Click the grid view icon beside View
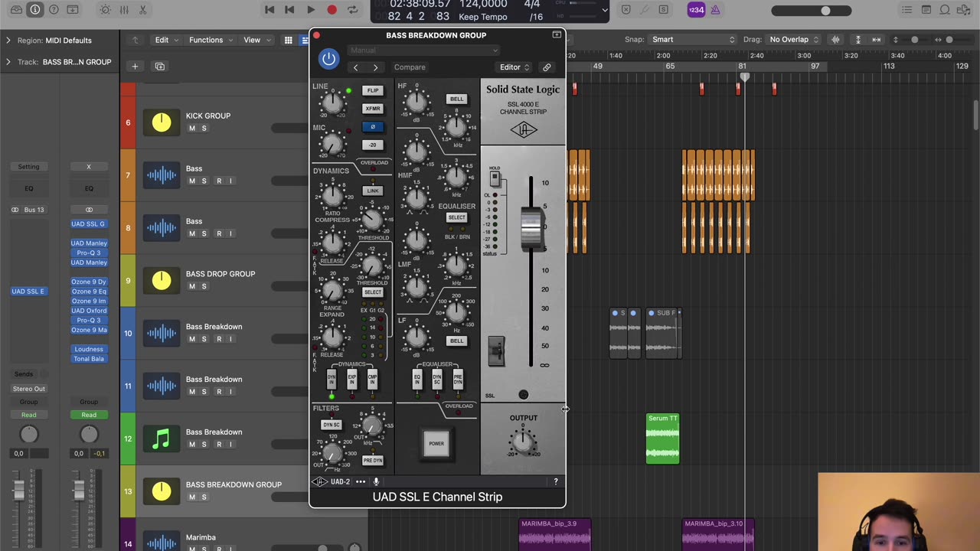The height and width of the screenshot is (551, 980). click(288, 40)
